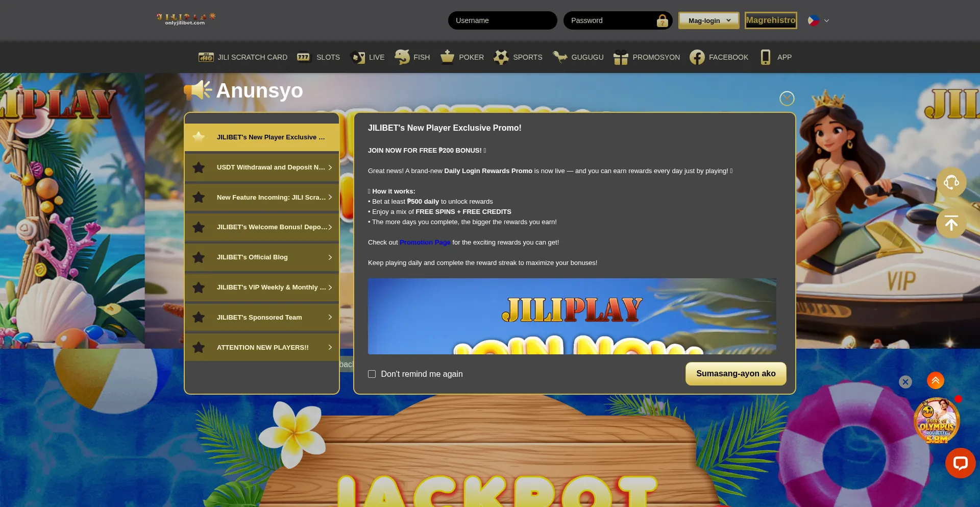Select the New Feature Incoming: JILI Scratch announcement

pyautogui.click(x=262, y=197)
